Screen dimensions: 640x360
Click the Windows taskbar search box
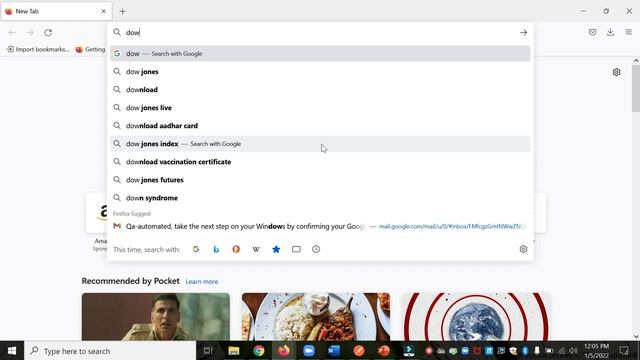(110, 351)
